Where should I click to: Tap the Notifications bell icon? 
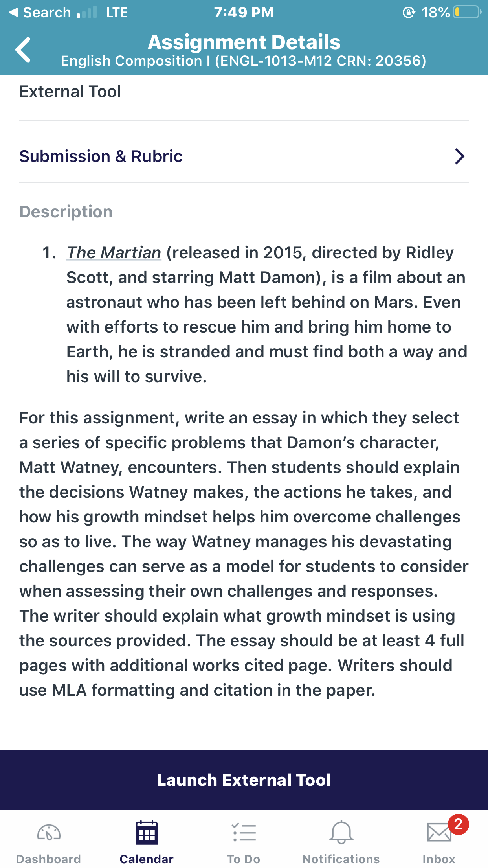[341, 832]
